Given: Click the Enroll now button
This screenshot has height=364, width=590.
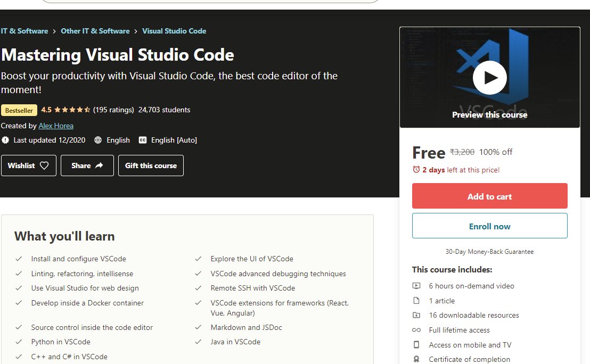Looking at the screenshot, I should (x=489, y=226).
